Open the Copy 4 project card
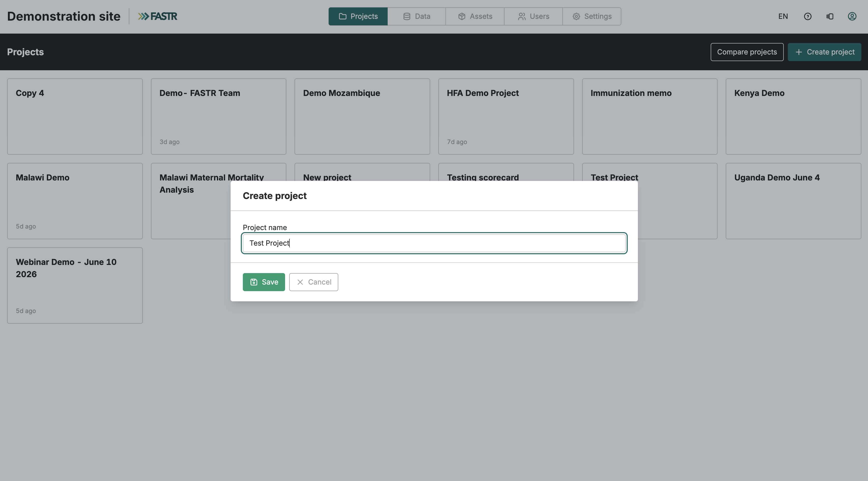This screenshot has width=868, height=481. pos(75,117)
